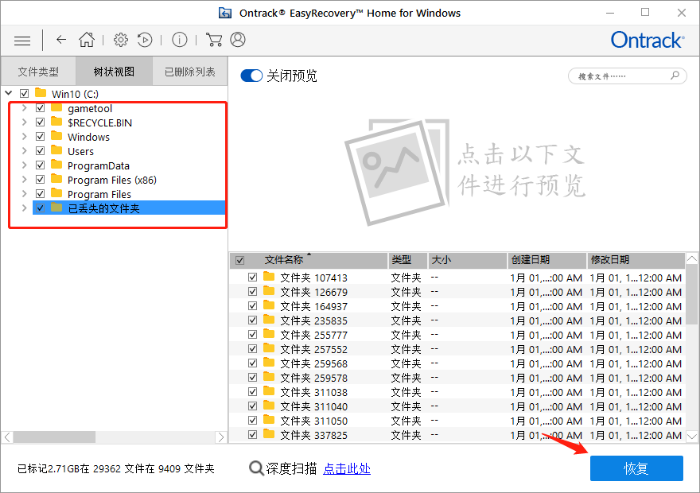Uncheck the ProgramData checkbox
700x493 pixels.
click(x=40, y=165)
